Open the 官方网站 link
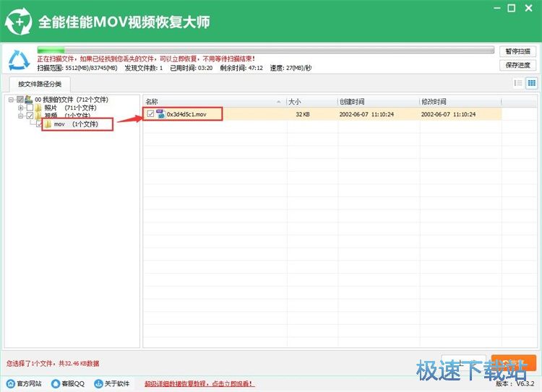 (x=30, y=383)
